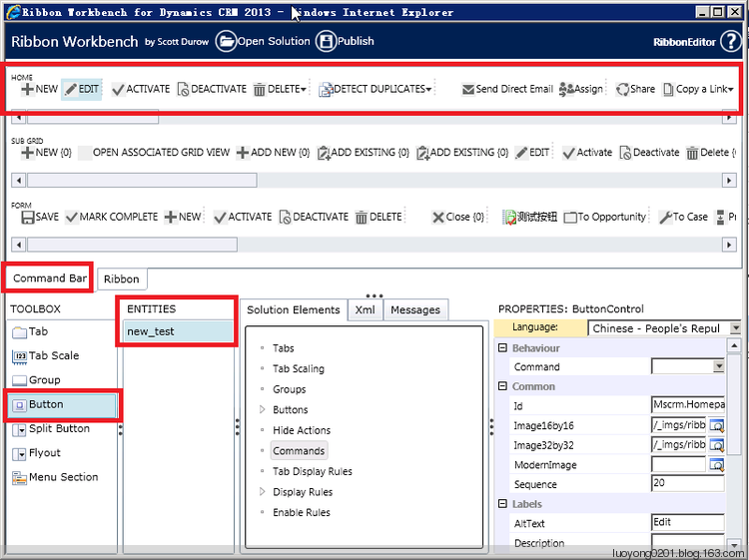Open the Language dropdown
This screenshot has width=749, height=560.
[736, 328]
